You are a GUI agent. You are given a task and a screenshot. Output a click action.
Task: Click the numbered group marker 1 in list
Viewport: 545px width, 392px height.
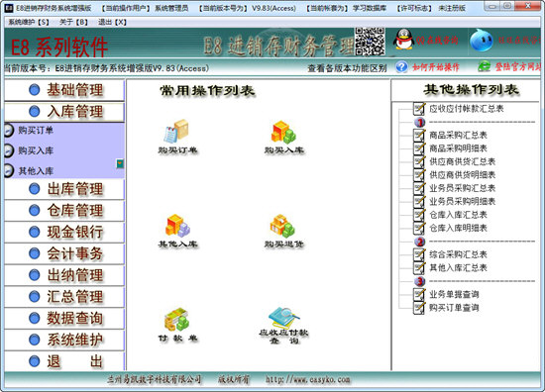[x=420, y=122]
